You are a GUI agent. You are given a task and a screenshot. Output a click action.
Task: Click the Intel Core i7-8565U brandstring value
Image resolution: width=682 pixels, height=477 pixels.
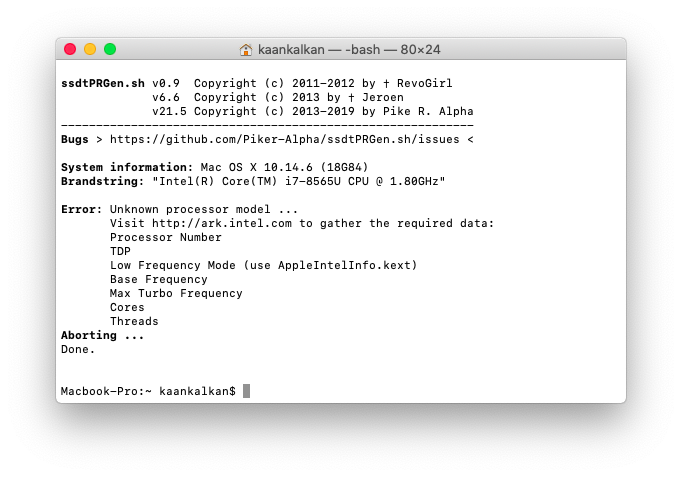pos(298,181)
